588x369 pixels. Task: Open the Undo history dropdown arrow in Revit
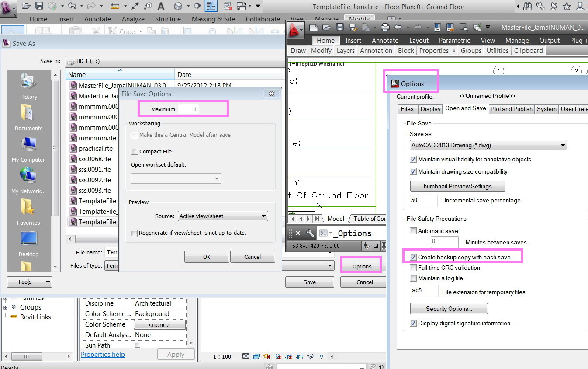[81, 6]
